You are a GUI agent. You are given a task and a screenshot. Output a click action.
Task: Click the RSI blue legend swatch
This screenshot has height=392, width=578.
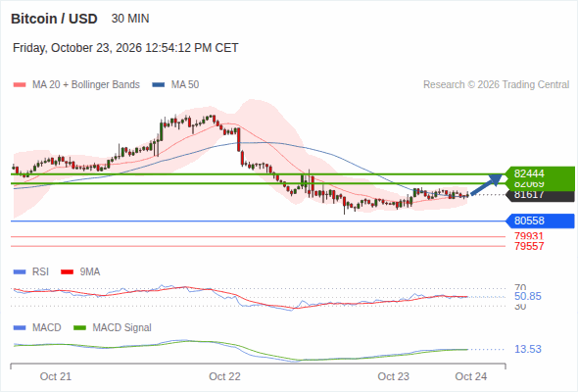[x=20, y=272]
